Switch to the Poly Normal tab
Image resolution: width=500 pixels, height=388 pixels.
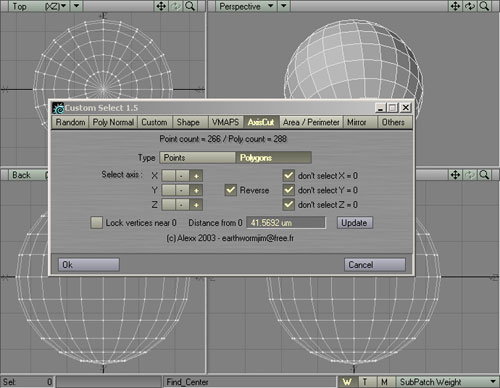pyautogui.click(x=113, y=122)
